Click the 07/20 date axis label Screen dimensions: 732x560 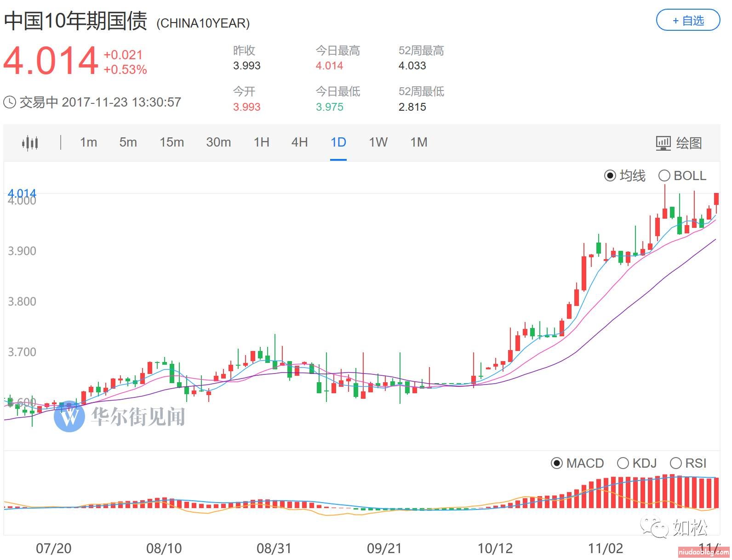pos(53,548)
